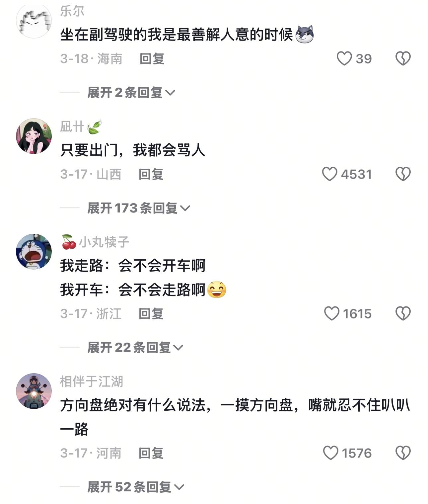Screen dimensions: 428x504
Task: Reply to the comment from Shanxi
Action: (151, 174)
